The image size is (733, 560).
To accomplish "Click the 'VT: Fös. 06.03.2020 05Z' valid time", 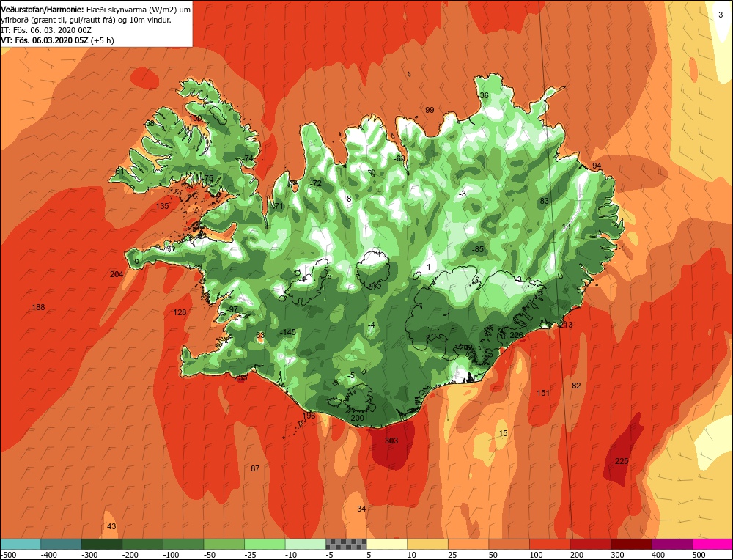I will [x=45, y=40].
